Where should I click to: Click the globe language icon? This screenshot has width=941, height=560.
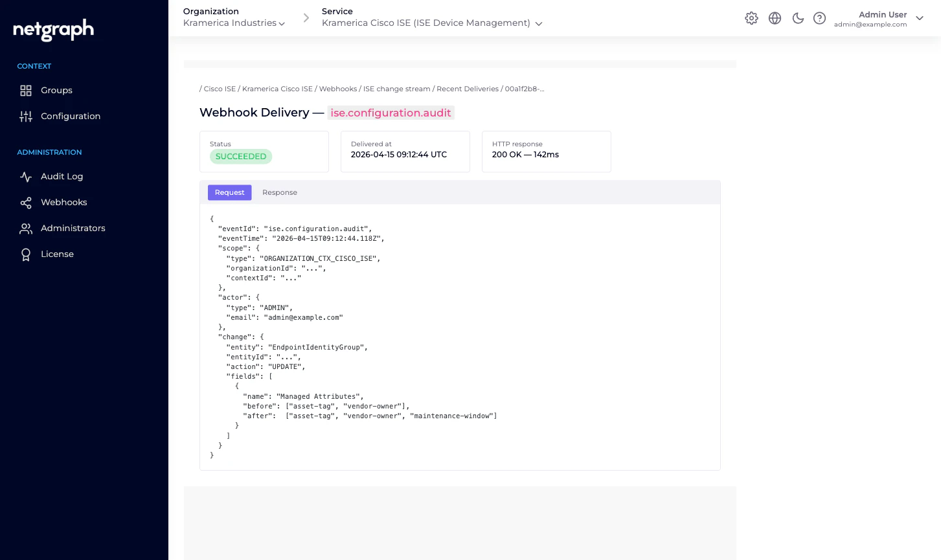point(775,18)
